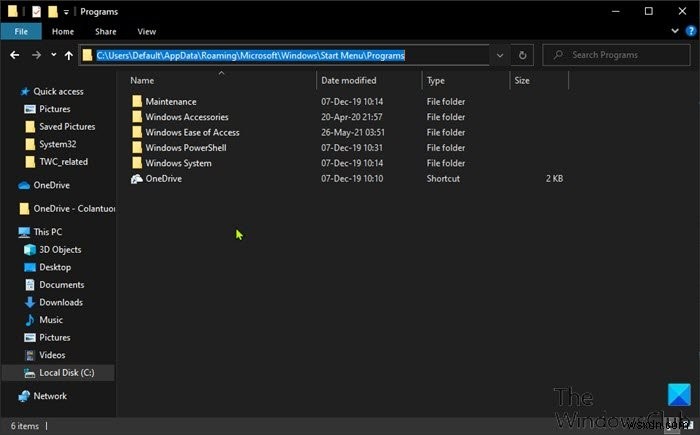Click the Forward navigation arrow
Screen dimensions: 700x435
(x=36, y=55)
